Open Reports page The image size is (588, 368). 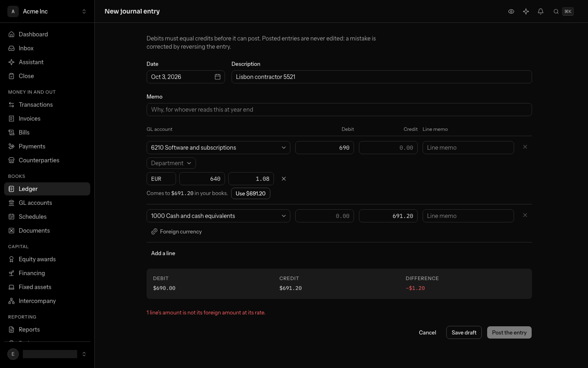click(47, 330)
